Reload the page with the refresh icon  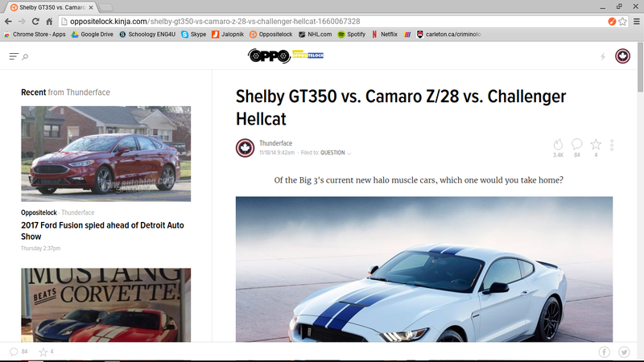[x=35, y=22]
